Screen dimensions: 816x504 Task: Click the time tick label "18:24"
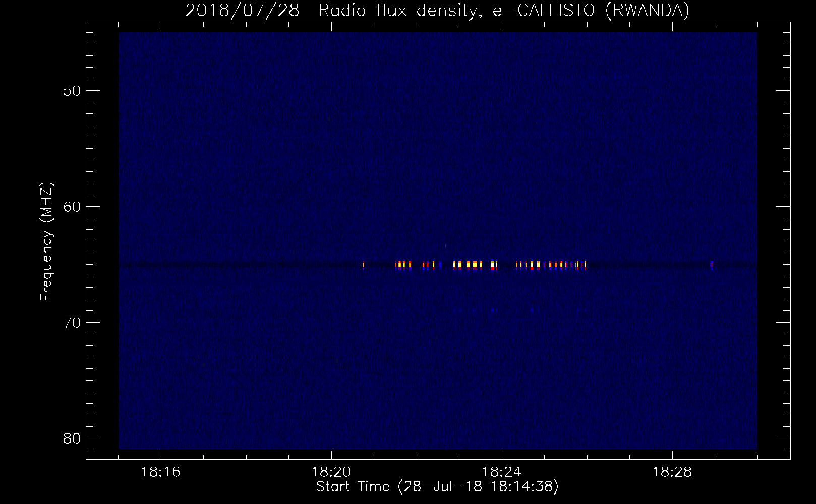(502, 472)
